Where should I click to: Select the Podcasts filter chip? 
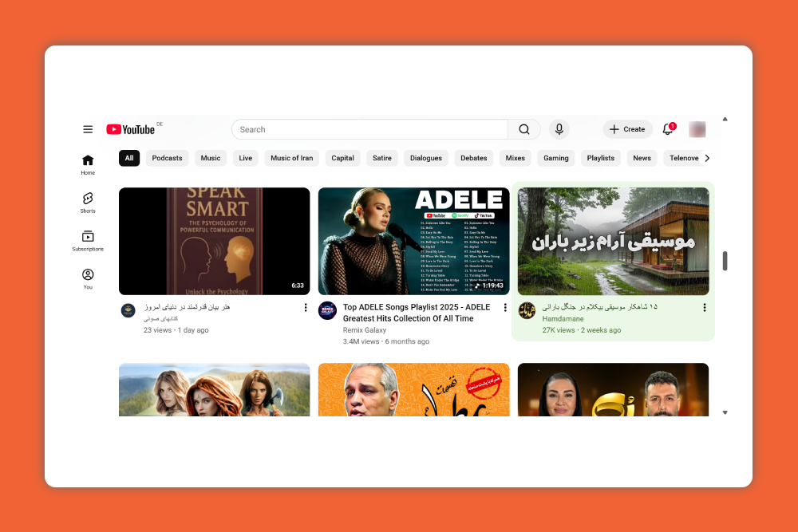tap(167, 158)
